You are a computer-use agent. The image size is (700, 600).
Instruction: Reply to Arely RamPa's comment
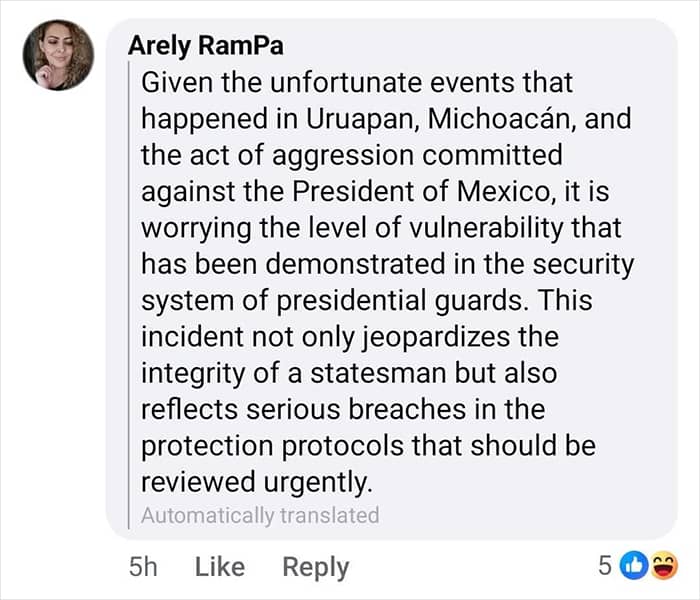pyautogui.click(x=316, y=568)
